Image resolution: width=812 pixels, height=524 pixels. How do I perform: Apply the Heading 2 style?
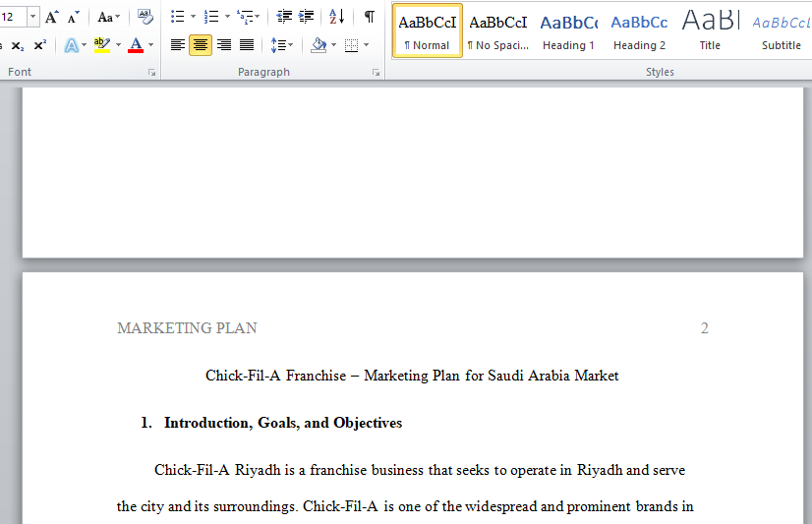pos(640,30)
